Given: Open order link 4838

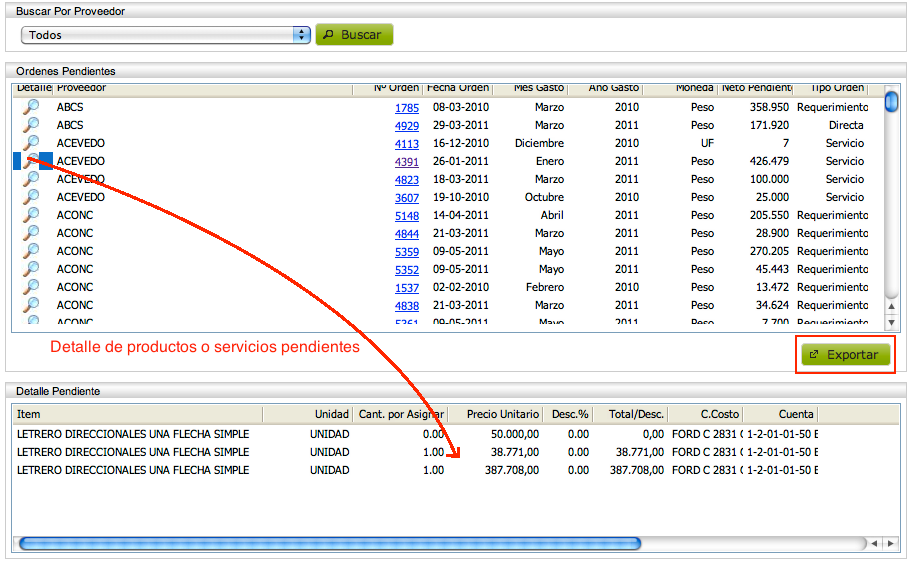Looking at the screenshot, I should click(x=407, y=306).
